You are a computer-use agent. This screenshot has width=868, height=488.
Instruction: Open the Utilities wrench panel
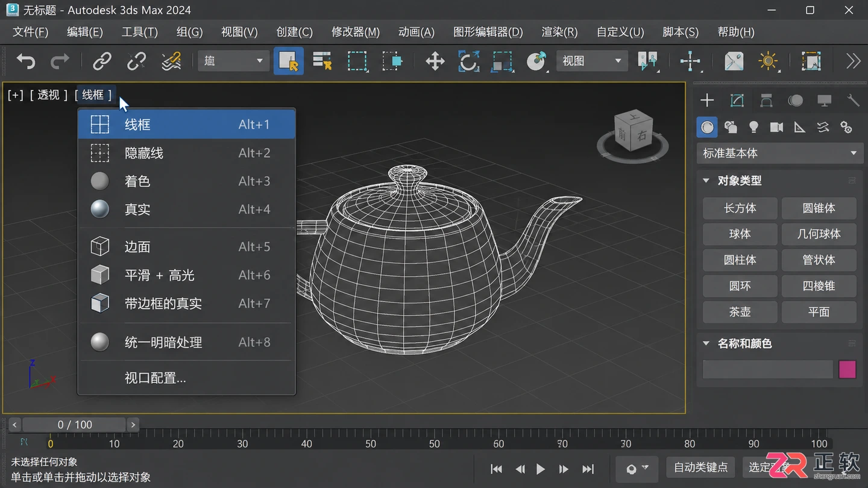pyautogui.click(x=853, y=101)
